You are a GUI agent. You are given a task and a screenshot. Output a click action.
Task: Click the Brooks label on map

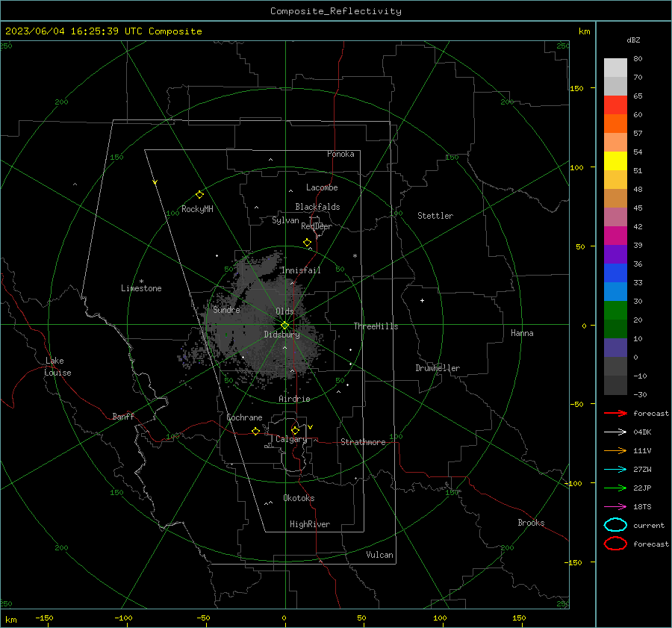[531, 523]
